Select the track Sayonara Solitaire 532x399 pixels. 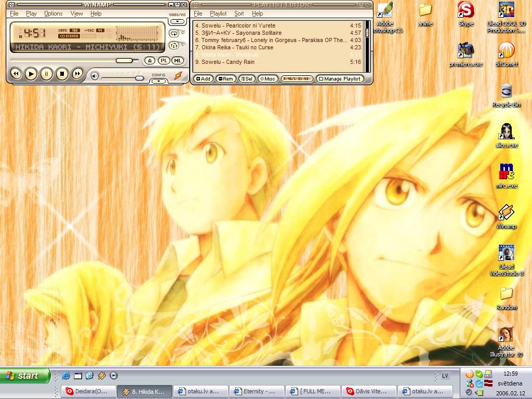[x=278, y=33]
